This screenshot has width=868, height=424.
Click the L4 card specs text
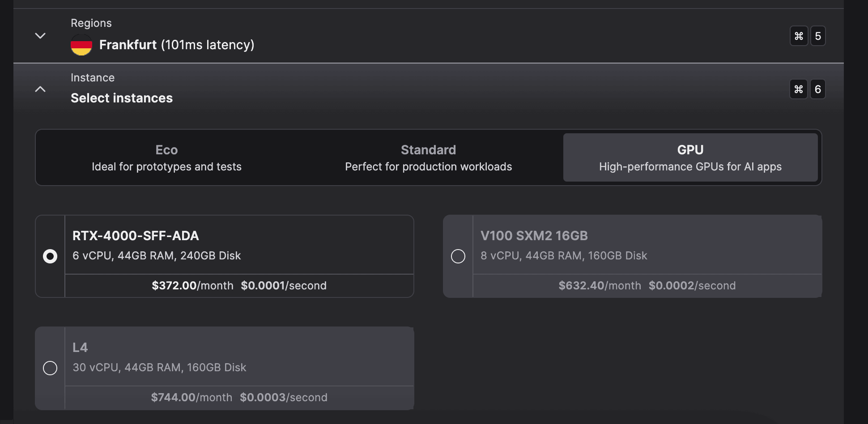[159, 367]
